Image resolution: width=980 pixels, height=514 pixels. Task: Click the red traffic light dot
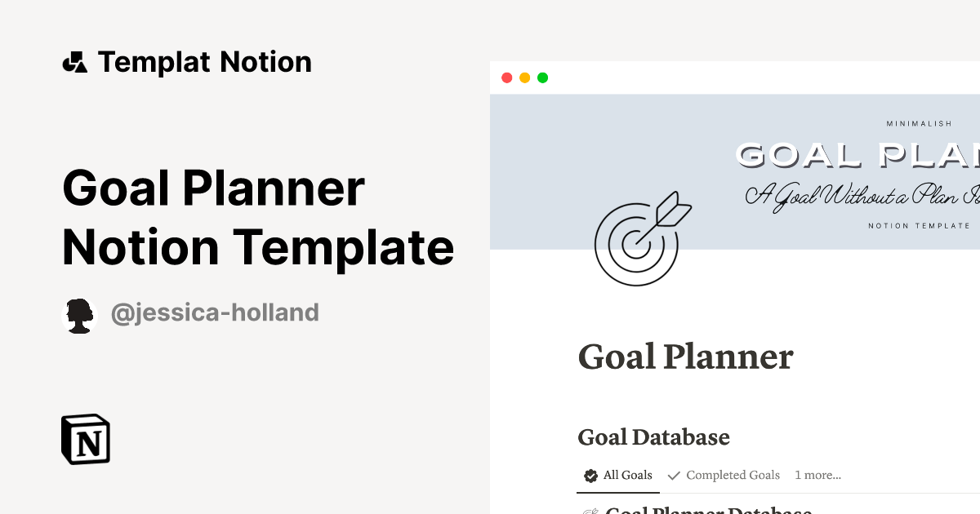506,78
